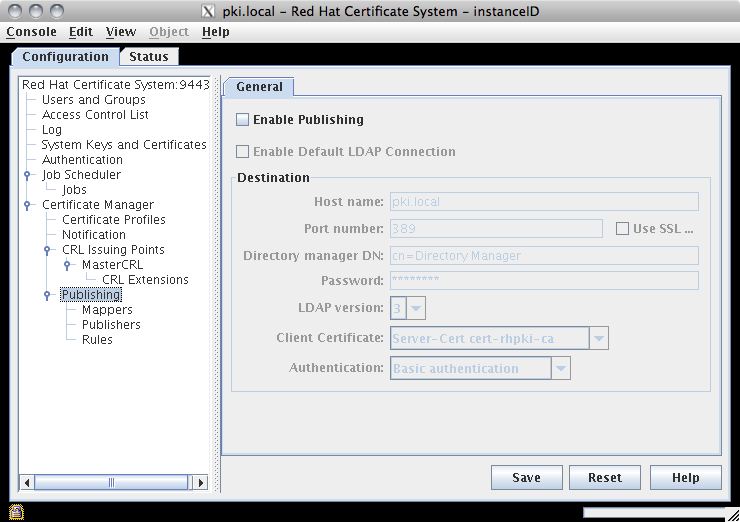Screen dimensions: 740x522
Task: Select Certificate Manager tree item
Action: pos(98,205)
